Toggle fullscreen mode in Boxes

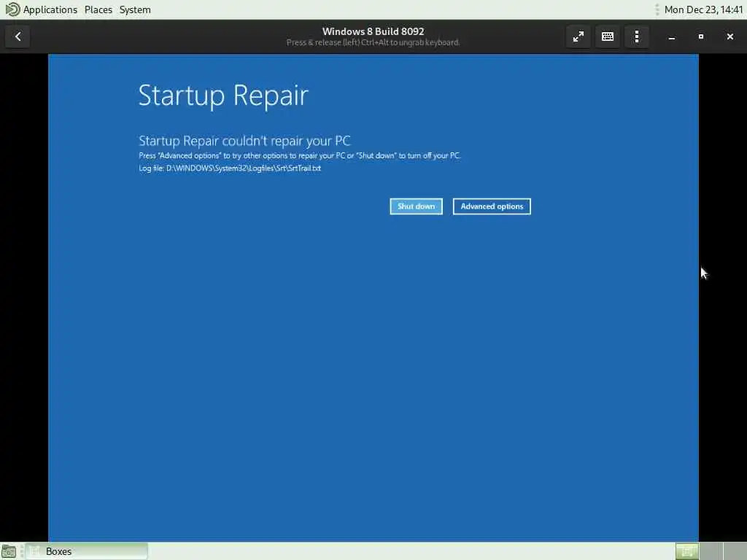pyautogui.click(x=578, y=36)
